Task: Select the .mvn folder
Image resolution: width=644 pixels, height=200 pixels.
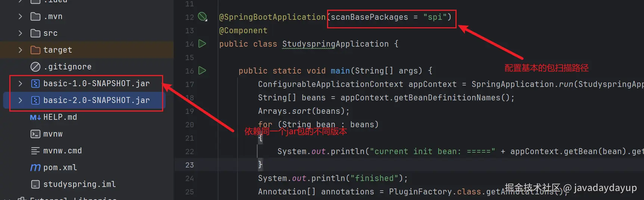Action: [53, 16]
